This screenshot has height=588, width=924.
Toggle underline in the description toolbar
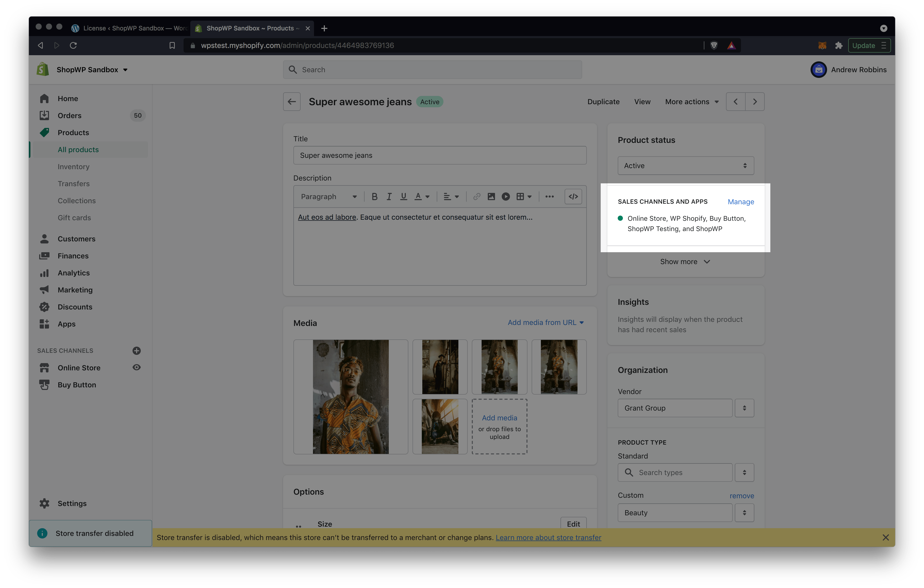[x=403, y=196]
